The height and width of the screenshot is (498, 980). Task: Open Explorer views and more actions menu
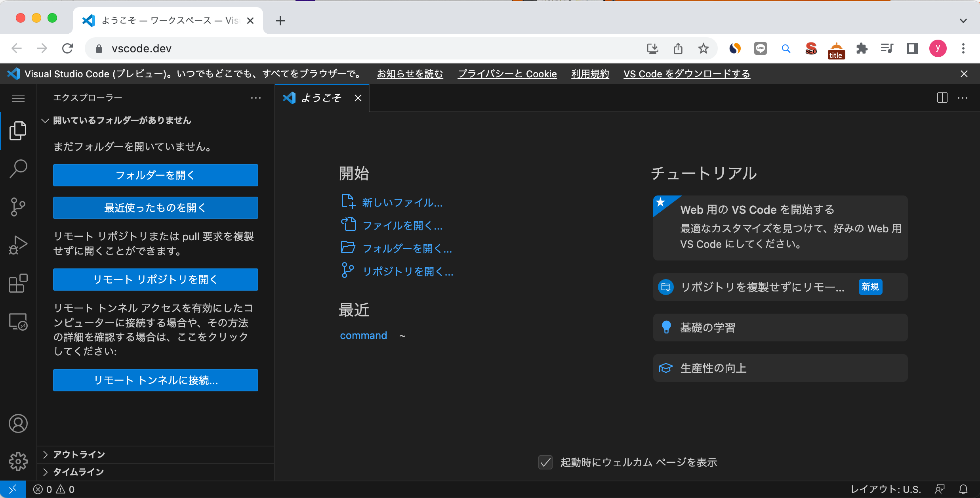(256, 98)
